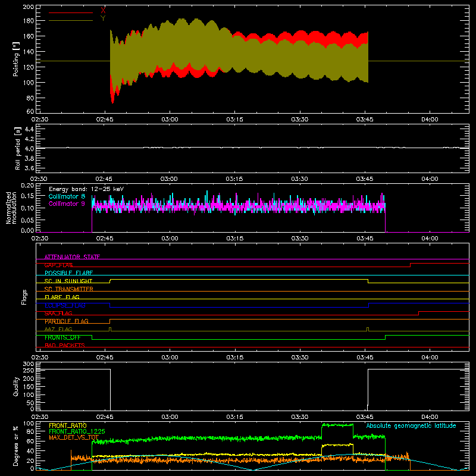This screenshot has width=476, height=476.
Task: Select the GAP_FLAG label
Action: click(58, 265)
